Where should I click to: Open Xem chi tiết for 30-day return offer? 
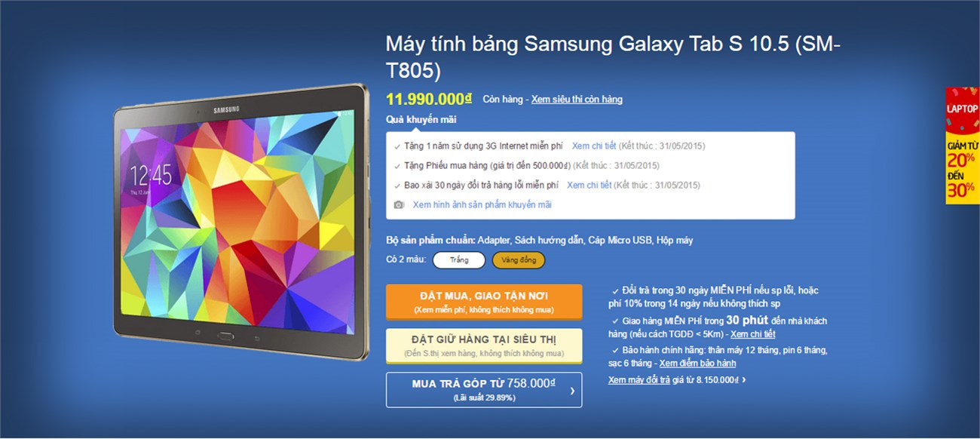click(589, 185)
